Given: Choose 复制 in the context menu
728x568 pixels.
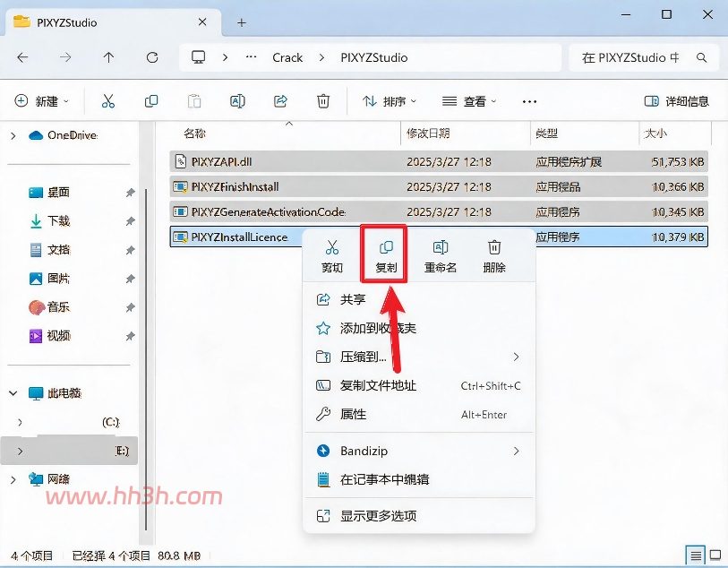Looking at the screenshot, I should click(386, 256).
